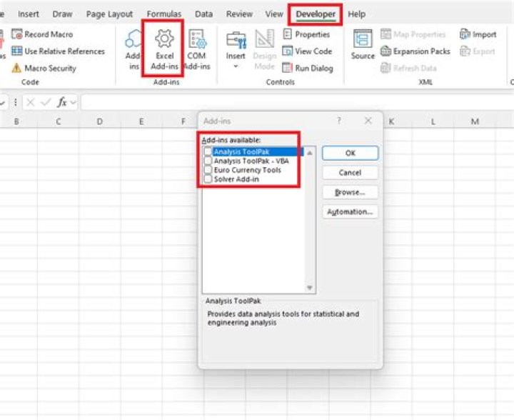The height and width of the screenshot is (420, 514).
Task: Check Analysis ToolPak - VBA
Action: [x=208, y=161]
